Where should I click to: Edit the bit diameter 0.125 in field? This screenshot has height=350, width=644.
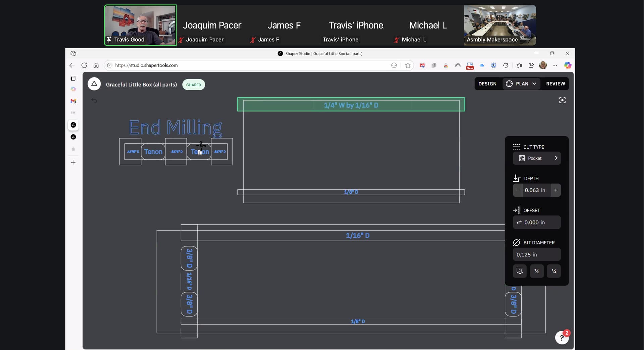(x=537, y=255)
